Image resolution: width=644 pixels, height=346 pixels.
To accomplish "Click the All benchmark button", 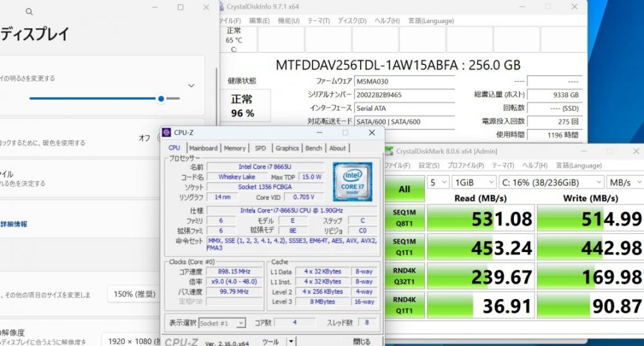I will click(x=404, y=188).
